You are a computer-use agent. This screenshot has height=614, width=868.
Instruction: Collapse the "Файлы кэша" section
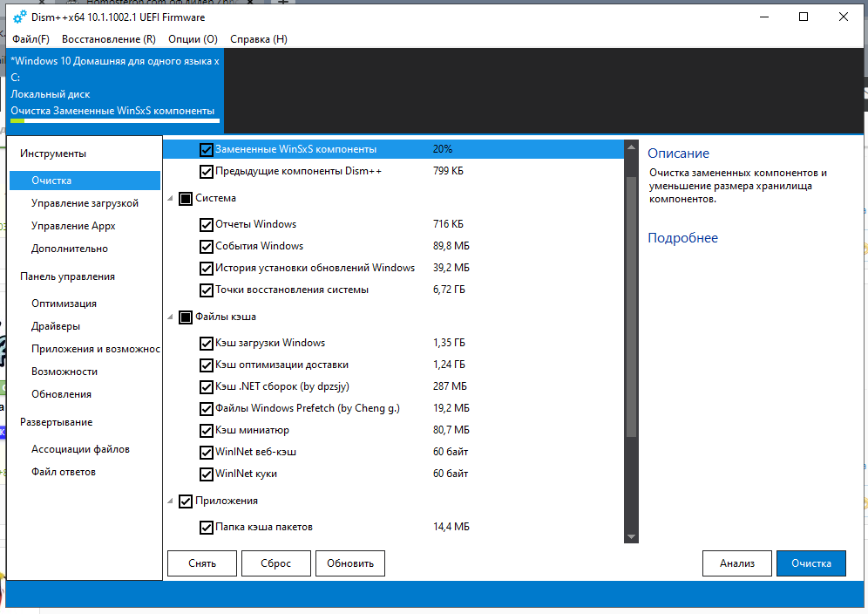tap(169, 317)
